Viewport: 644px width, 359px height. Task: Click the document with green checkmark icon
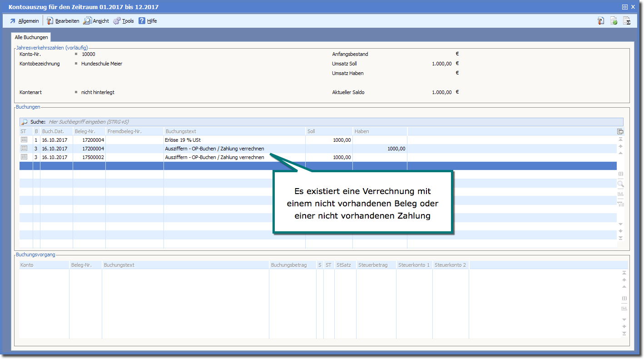(614, 20)
